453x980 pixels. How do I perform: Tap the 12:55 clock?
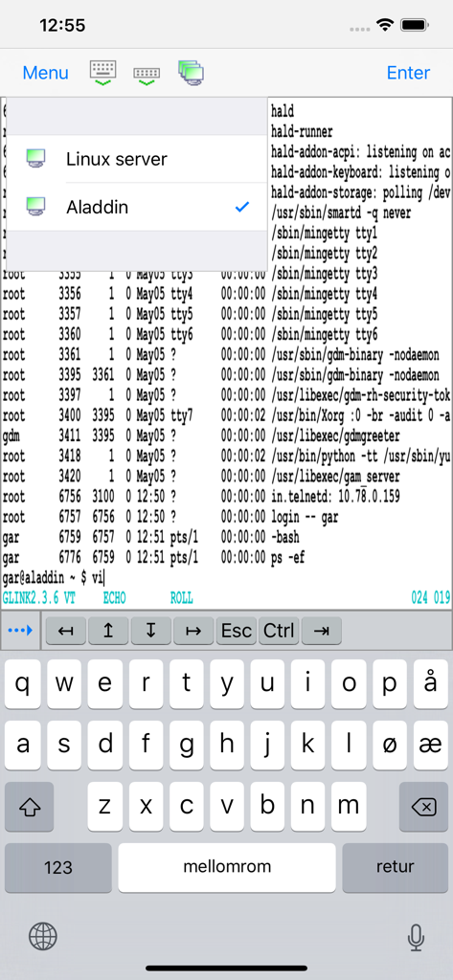tap(62, 25)
